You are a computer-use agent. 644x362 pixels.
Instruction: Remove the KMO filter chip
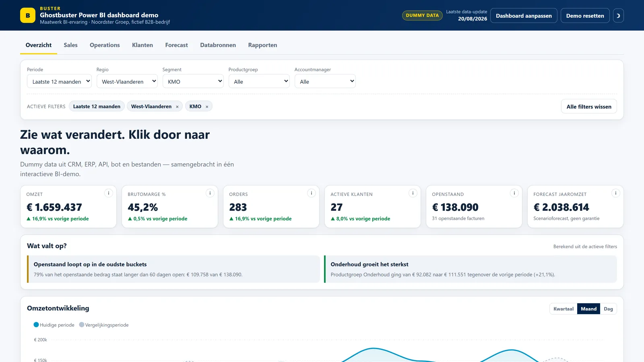tap(207, 107)
